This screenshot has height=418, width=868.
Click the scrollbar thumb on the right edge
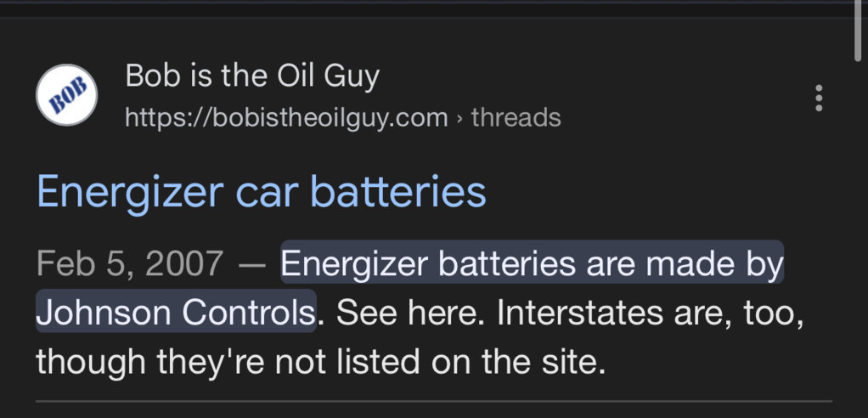click(858, 31)
